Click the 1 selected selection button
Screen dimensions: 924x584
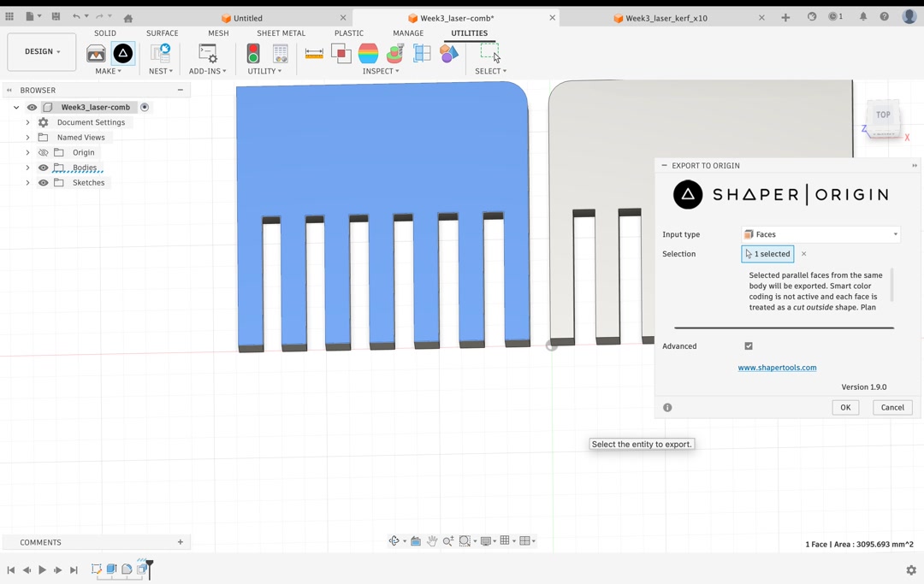pyautogui.click(x=767, y=254)
